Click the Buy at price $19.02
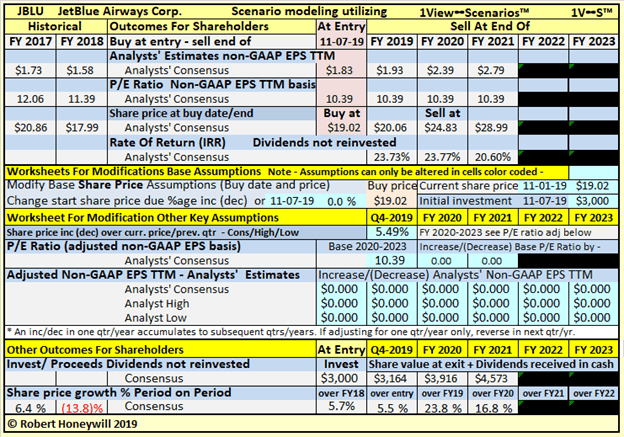Viewport: 624px width, 437px height. (344, 128)
